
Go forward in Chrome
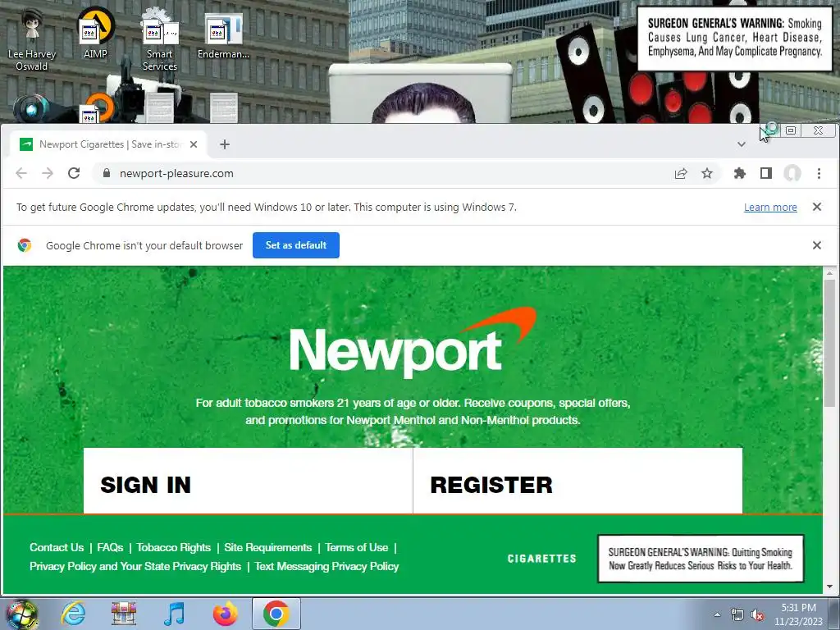click(47, 173)
